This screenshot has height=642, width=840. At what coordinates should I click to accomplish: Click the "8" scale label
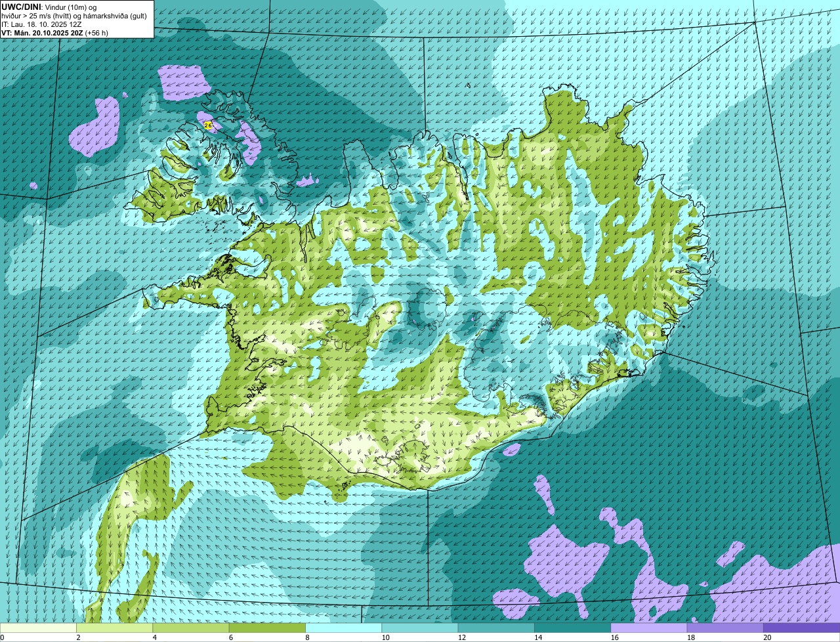307,637
